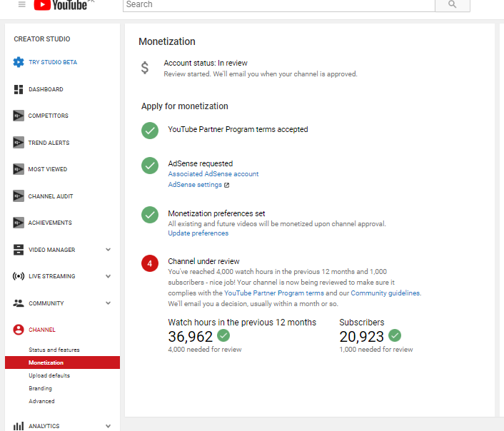Click the Trend Alerts sidebar icon
The height and width of the screenshot is (431, 504).
point(19,143)
